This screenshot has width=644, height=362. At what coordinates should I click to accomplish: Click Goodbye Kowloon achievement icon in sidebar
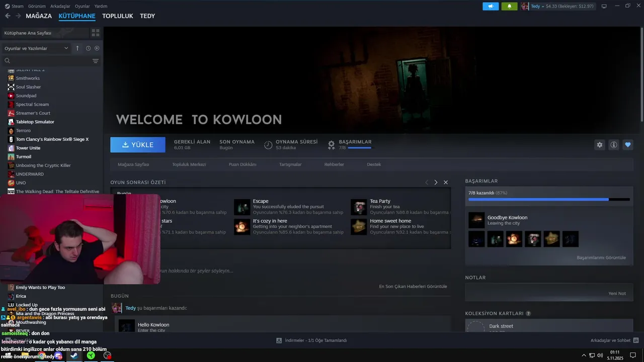pos(476,220)
